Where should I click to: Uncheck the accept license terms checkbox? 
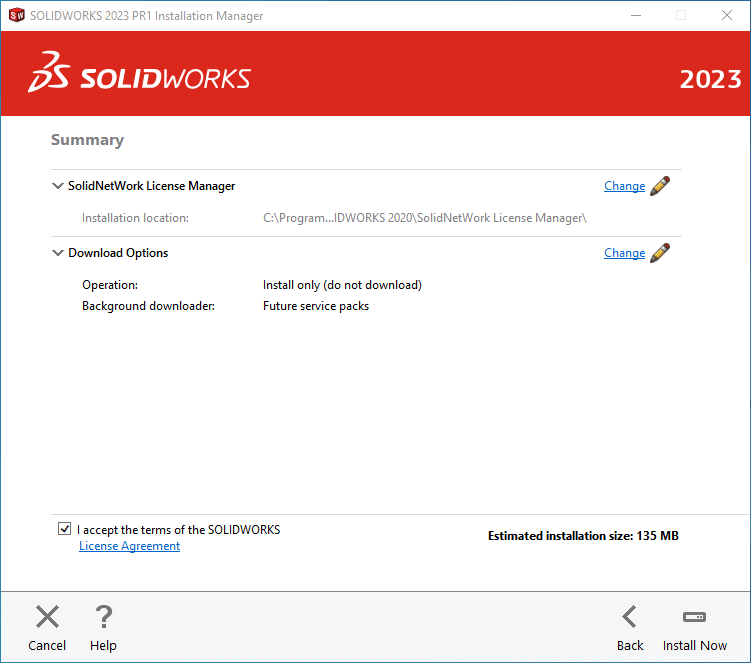point(64,529)
